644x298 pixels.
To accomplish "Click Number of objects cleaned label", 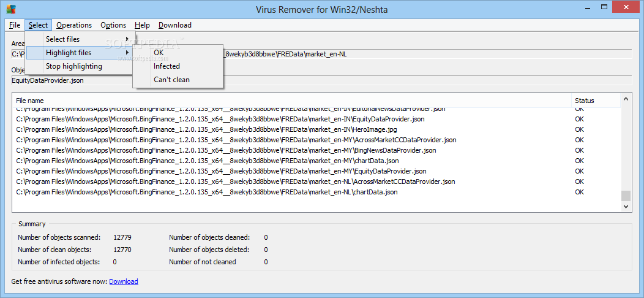I will 209,237.
